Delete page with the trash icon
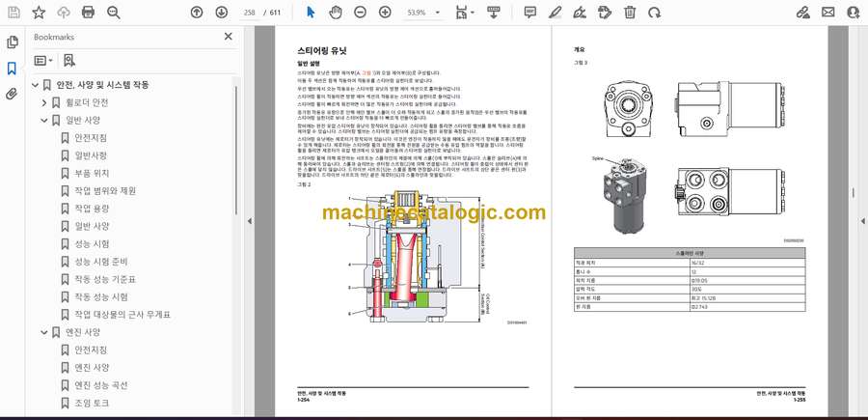Image resolution: width=868 pixels, height=420 pixels. click(630, 13)
